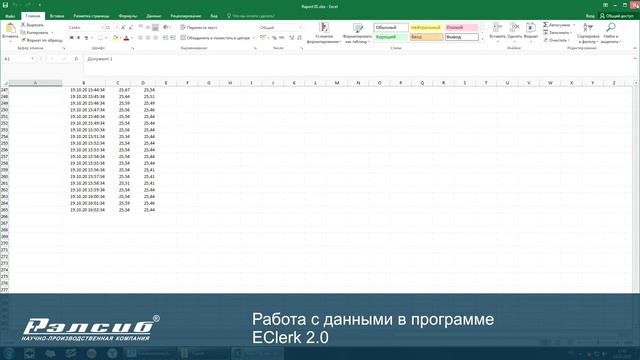Expand the cell styles gallery arrow
The image size is (640, 360).
click(482, 40)
